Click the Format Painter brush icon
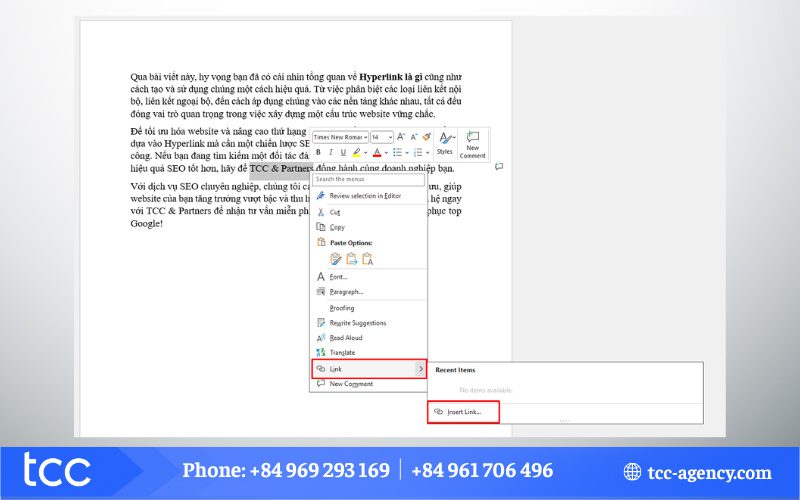 coord(427,136)
